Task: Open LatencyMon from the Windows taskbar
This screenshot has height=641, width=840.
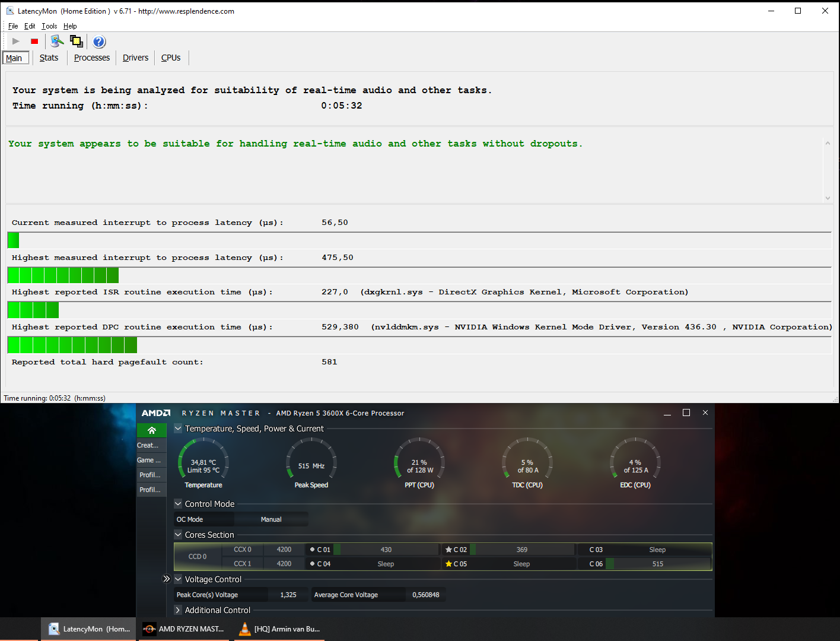Action: [x=89, y=629]
